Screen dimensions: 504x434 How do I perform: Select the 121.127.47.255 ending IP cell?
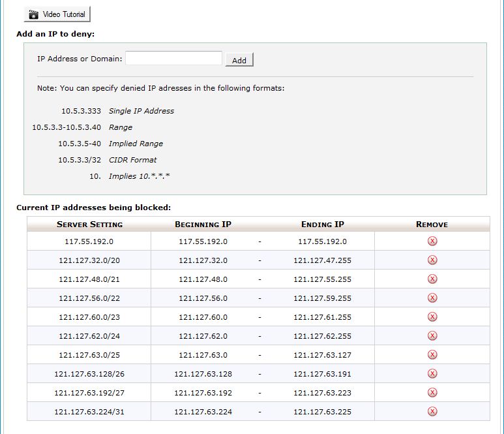322,260
